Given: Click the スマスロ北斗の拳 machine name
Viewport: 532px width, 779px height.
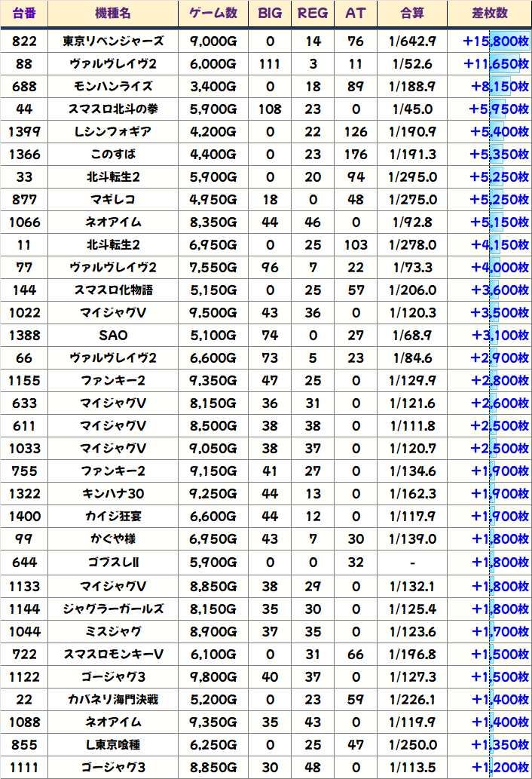Looking at the screenshot, I should tap(113, 109).
